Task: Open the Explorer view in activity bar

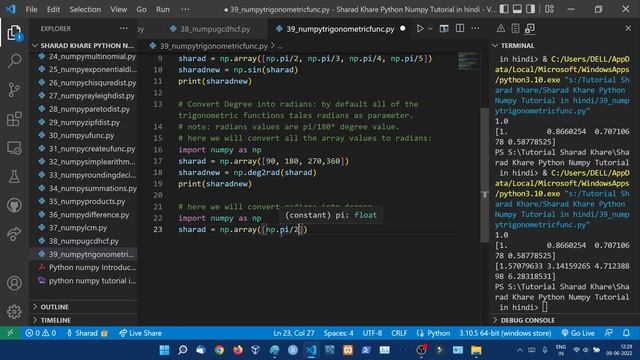Action: [x=14, y=33]
